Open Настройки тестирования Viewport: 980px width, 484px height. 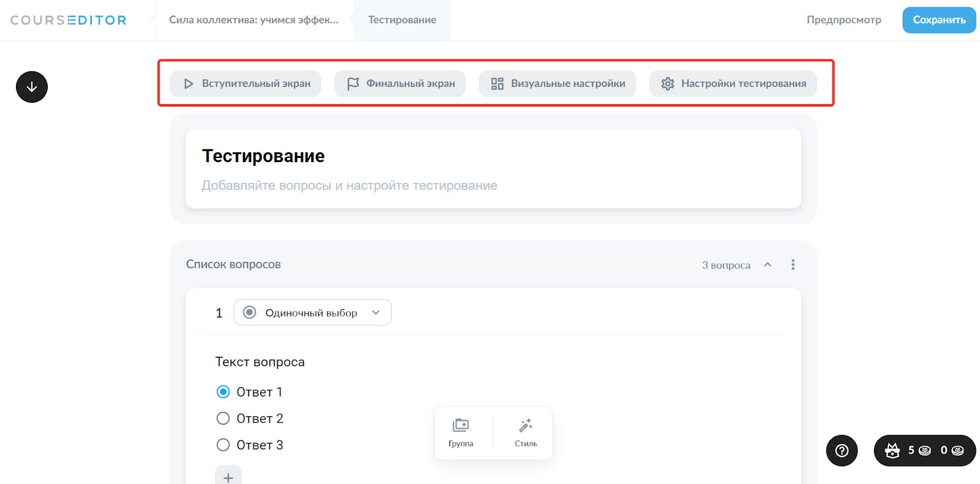point(733,83)
